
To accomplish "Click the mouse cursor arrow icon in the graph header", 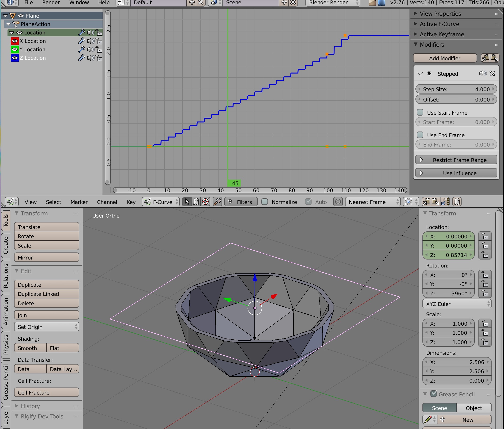I will 187,202.
